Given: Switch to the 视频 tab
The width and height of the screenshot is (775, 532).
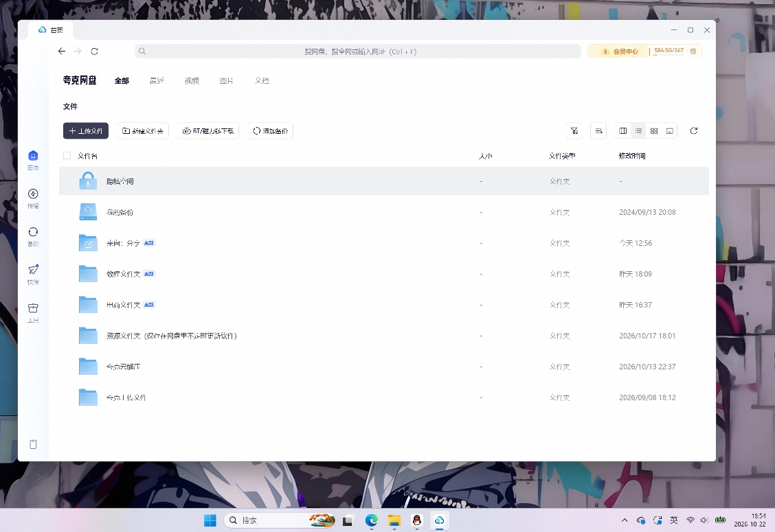Looking at the screenshot, I should coord(192,80).
